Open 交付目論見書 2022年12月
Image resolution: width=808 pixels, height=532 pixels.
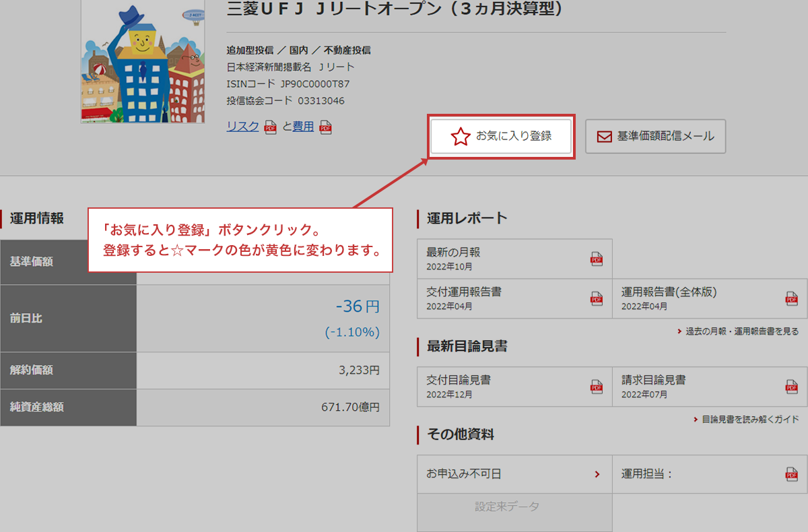coord(514,387)
